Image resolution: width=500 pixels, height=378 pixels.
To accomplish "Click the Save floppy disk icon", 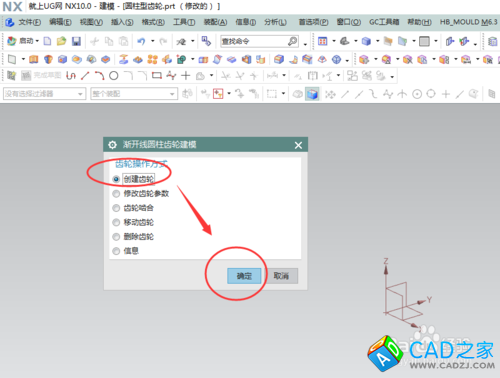I will click(x=76, y=41).
